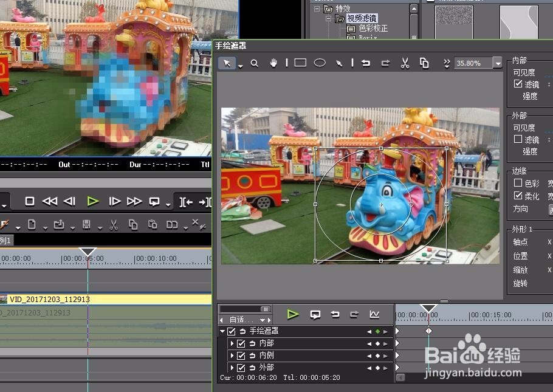
Task: Open the player loop options arrow
Action: (x=168, y=205)
